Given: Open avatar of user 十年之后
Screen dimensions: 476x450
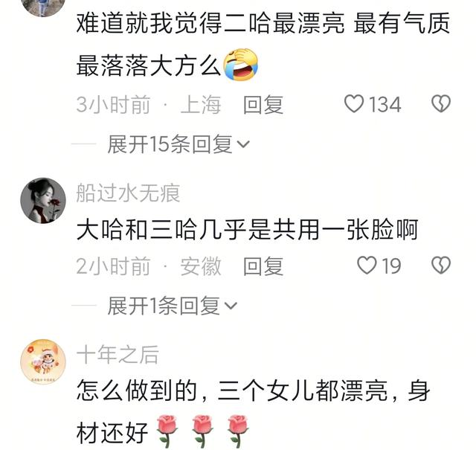Looking at the screenshot, I should [43, 361].
